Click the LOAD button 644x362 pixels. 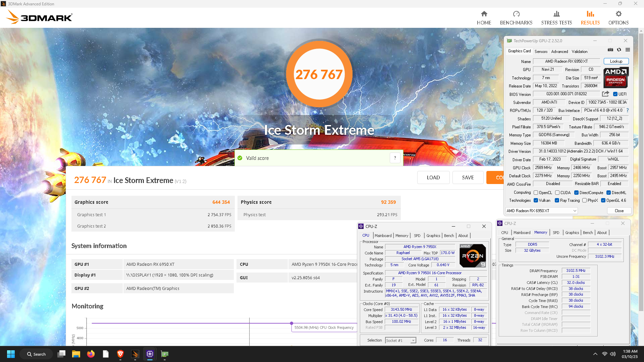tap(433, 178)
